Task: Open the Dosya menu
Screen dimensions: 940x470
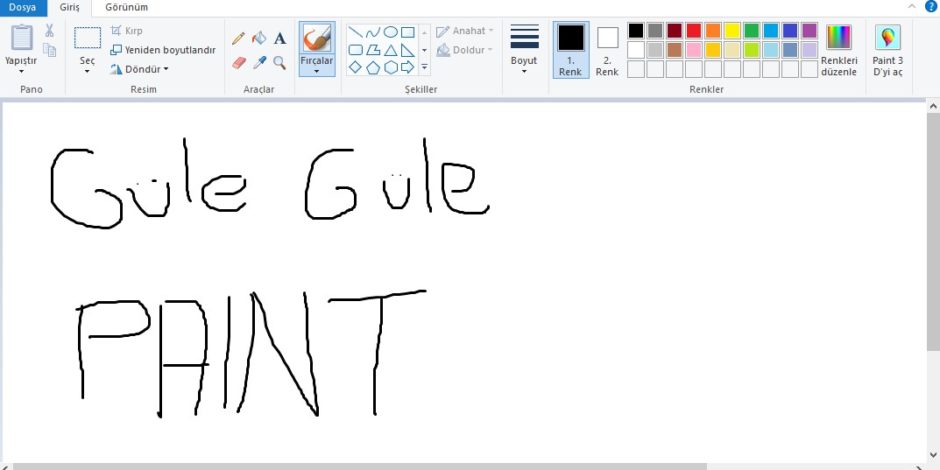Action: (22, 7)
